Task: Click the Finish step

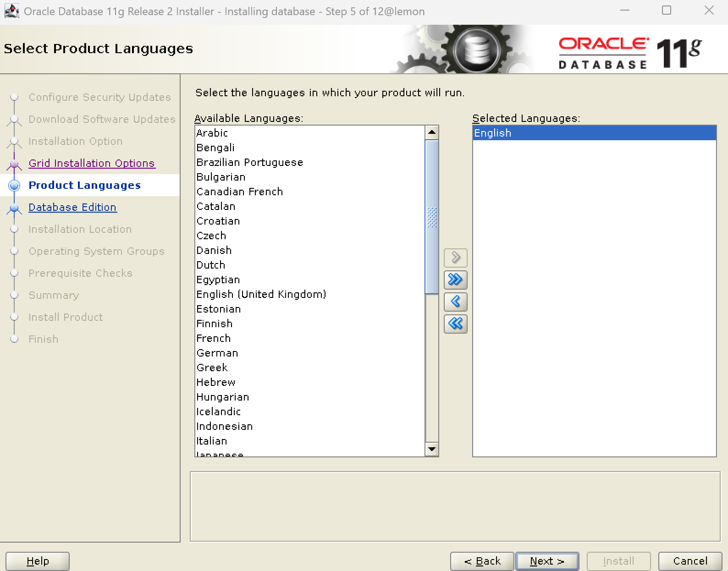Action: (44, 339)
